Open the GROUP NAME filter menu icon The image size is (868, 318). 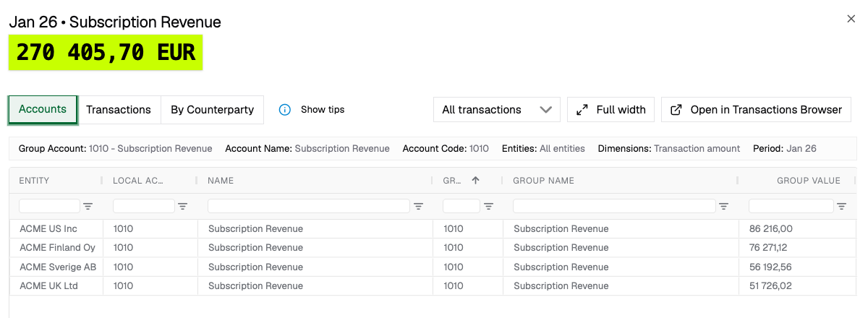(x=724, y=206)
